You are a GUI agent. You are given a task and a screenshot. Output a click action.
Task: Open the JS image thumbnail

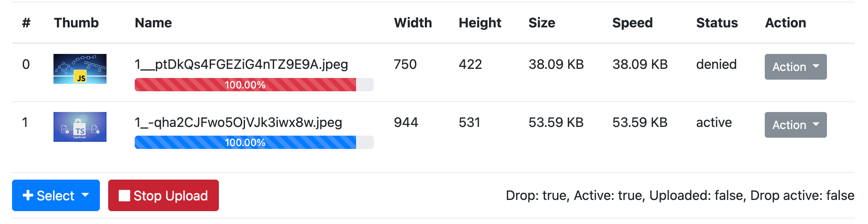(80, 69)
